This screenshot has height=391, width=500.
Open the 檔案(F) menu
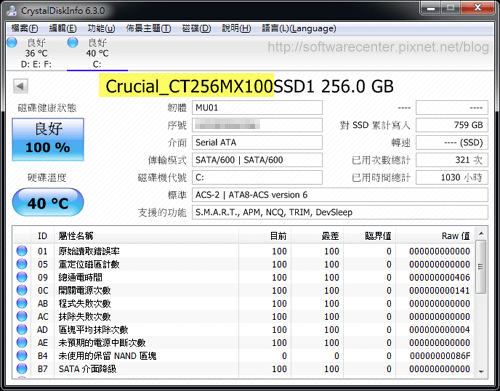[x=25, y=29]
